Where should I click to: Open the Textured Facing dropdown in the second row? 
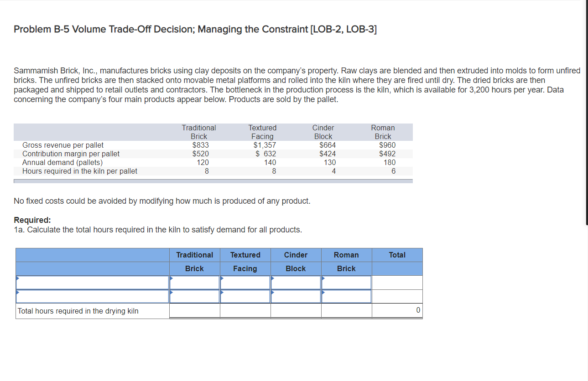(222, 293)
